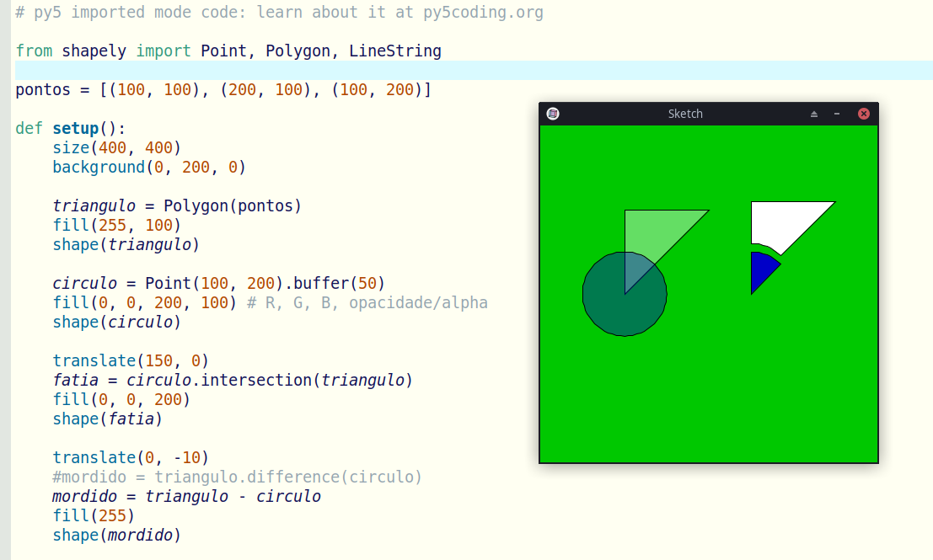Click the Sketch window title text

(x=684, y=114)
